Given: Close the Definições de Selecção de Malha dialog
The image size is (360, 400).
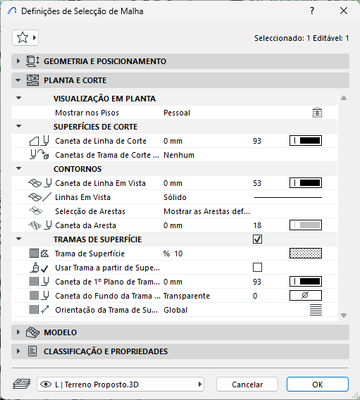Looking at the screenshot, I should point(344,11).
